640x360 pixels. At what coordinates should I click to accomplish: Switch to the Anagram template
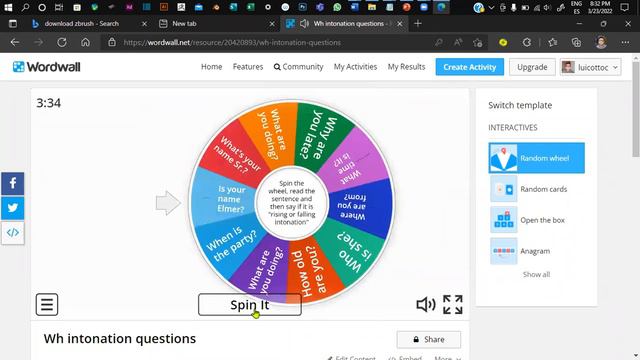(x=536, y=251)
